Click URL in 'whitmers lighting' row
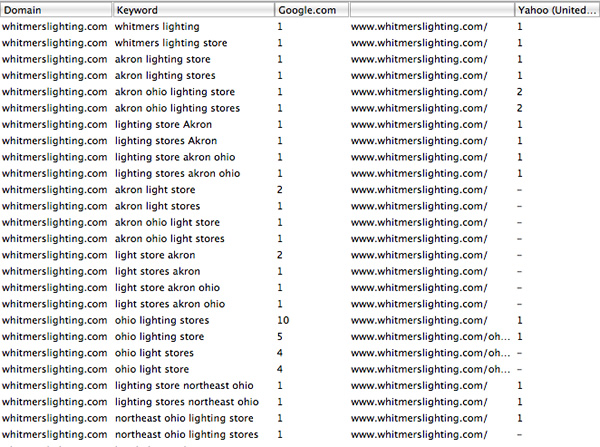Screen dimensions: 600x447 [419, 27]
